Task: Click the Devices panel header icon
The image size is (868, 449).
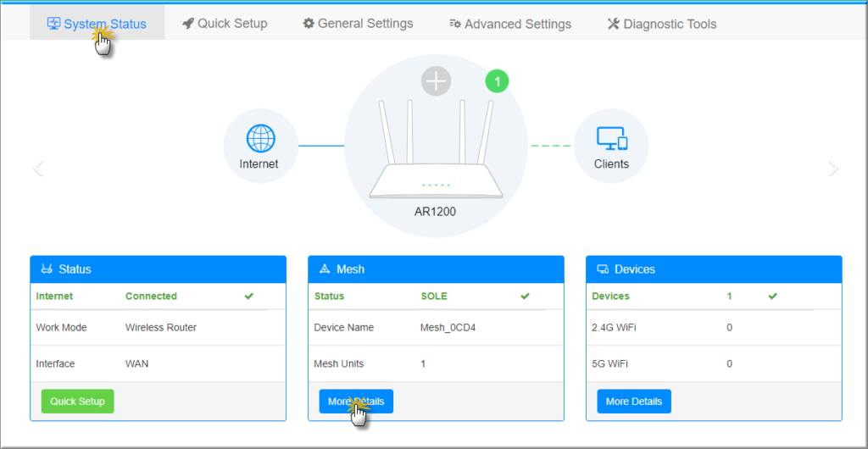Action: (602, 269)
